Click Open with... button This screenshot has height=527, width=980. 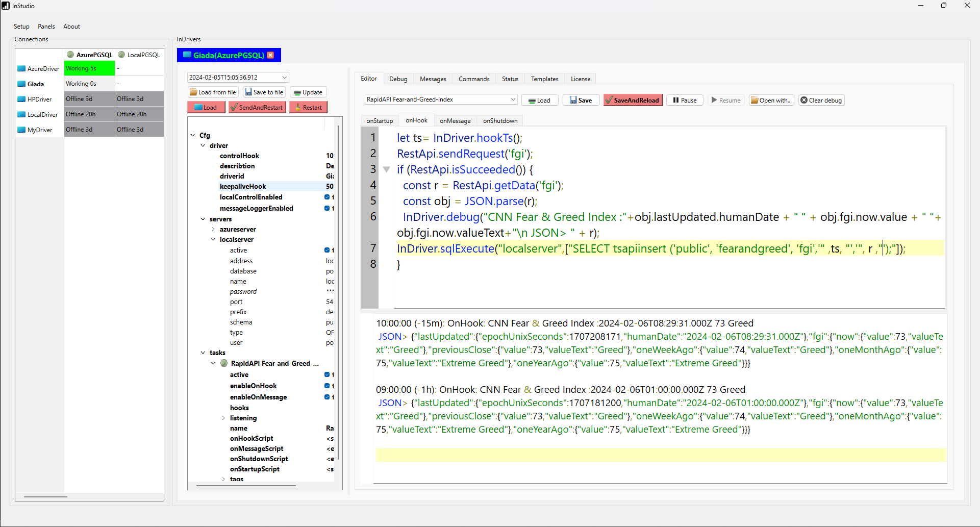(771, 100)
